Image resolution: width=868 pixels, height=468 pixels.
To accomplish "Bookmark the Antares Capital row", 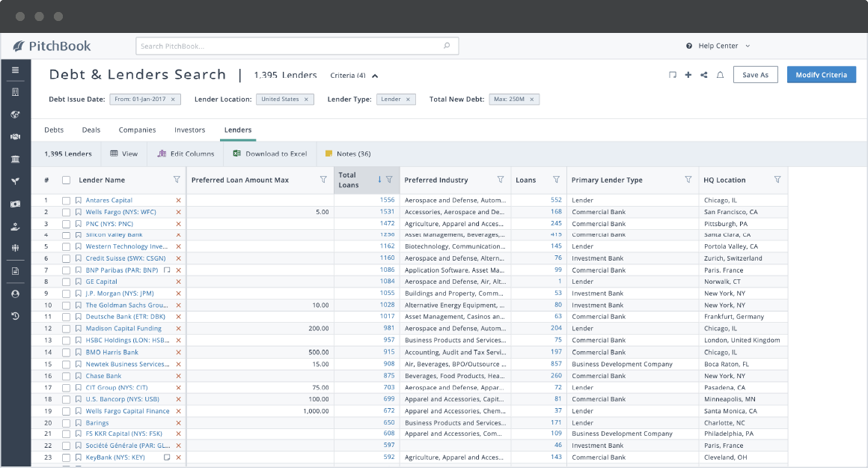I will pos(79,201).
